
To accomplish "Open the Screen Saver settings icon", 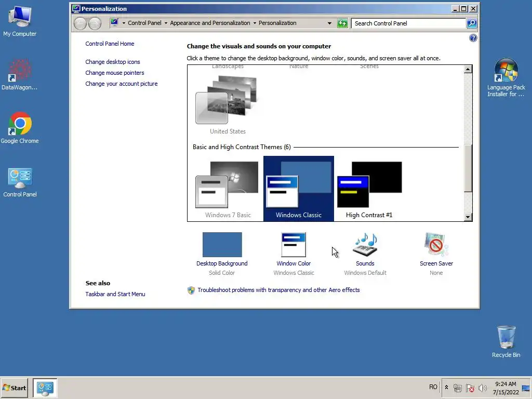I will click(436, 245).
